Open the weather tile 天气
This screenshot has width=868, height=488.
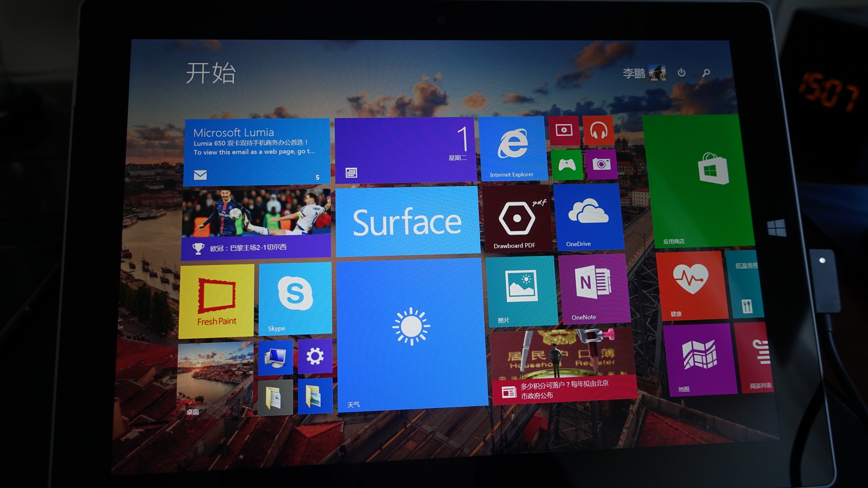click(x=411, y=333)
